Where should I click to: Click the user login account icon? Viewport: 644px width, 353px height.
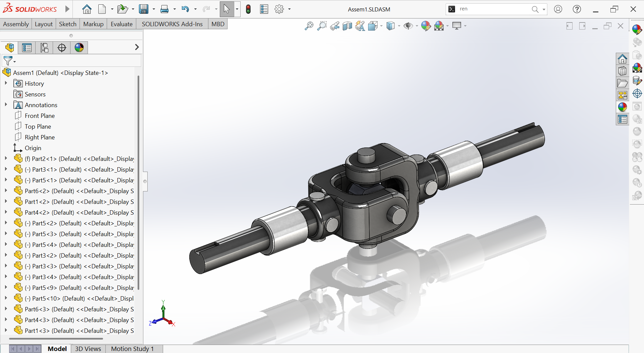click(558, 9)
